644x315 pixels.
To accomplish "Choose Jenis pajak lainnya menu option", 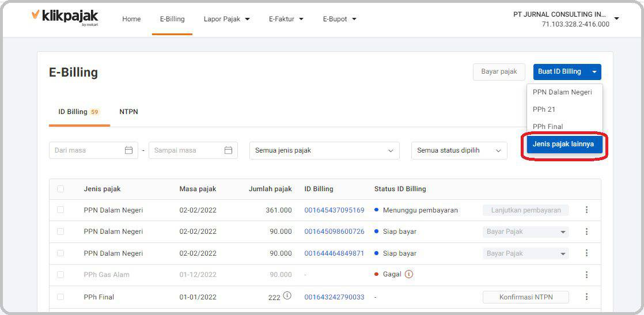I will 565,144.
